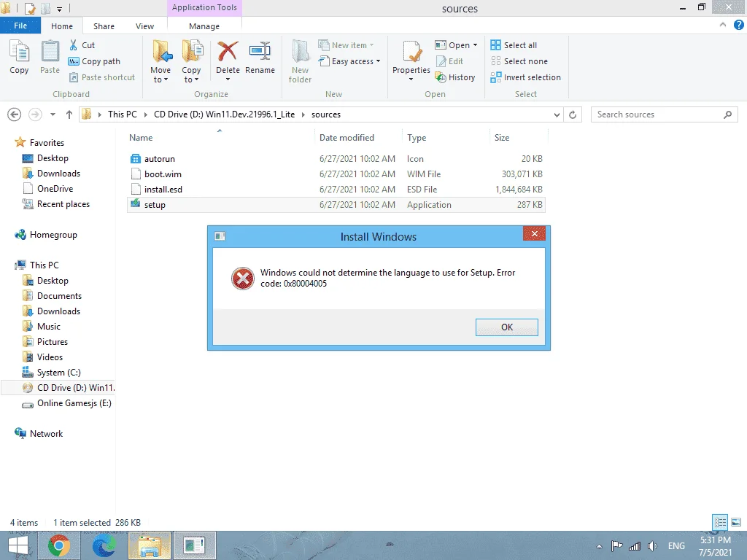
Task: Click Edit in the Open group
Action: click(x=449, y=61)
